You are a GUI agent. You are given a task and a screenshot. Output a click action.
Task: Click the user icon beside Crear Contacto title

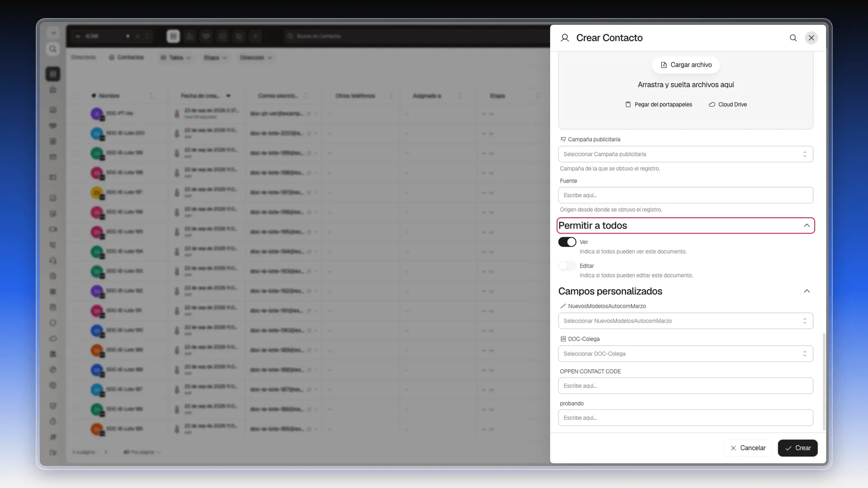tap(565, 38)
